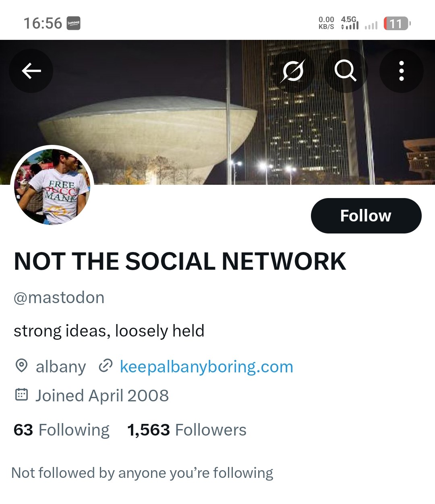Screen dimensions: 435x504
Task: Open the 63 Following list
Action: pyautogui.click(x=61, y=430)
